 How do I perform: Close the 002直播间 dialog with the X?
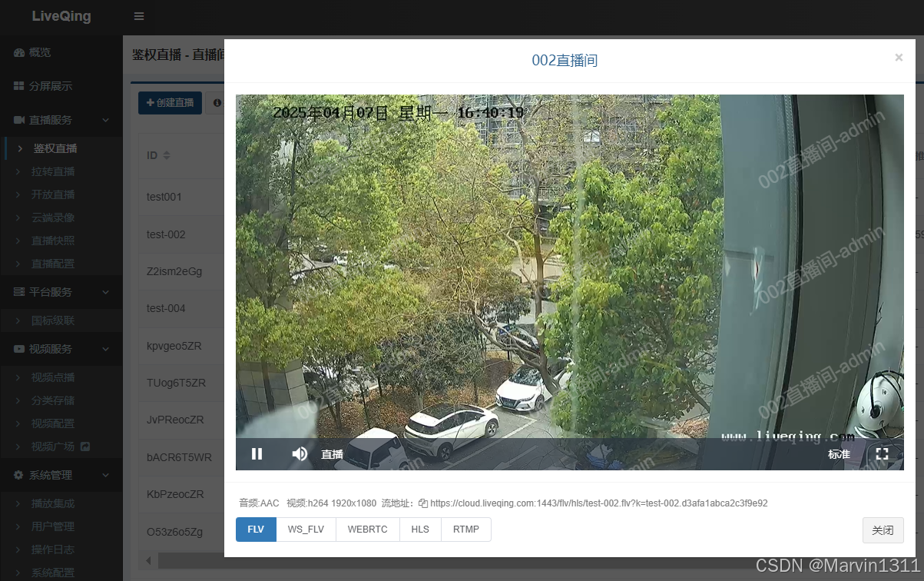coord(899,58)
